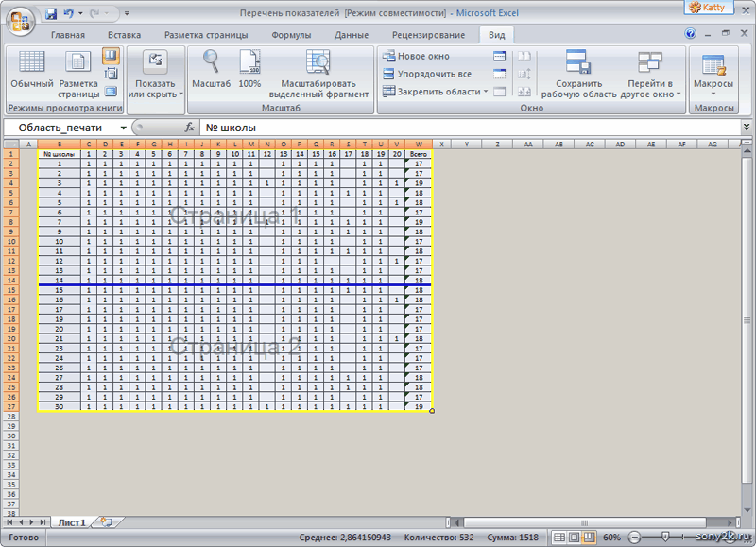Expand the formula bar
This screenshot has width=756, height=547.
pos(747,128)
